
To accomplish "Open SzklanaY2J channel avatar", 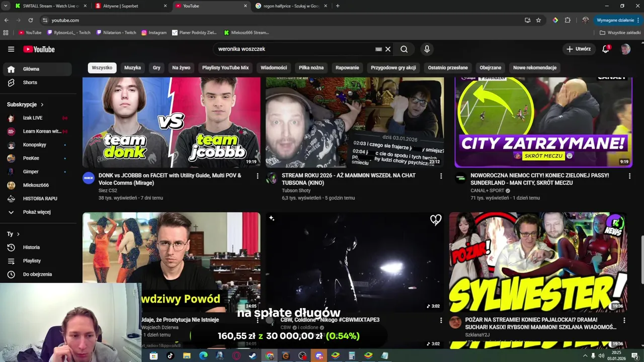I will pyautogui.click(x=455, y=322).
